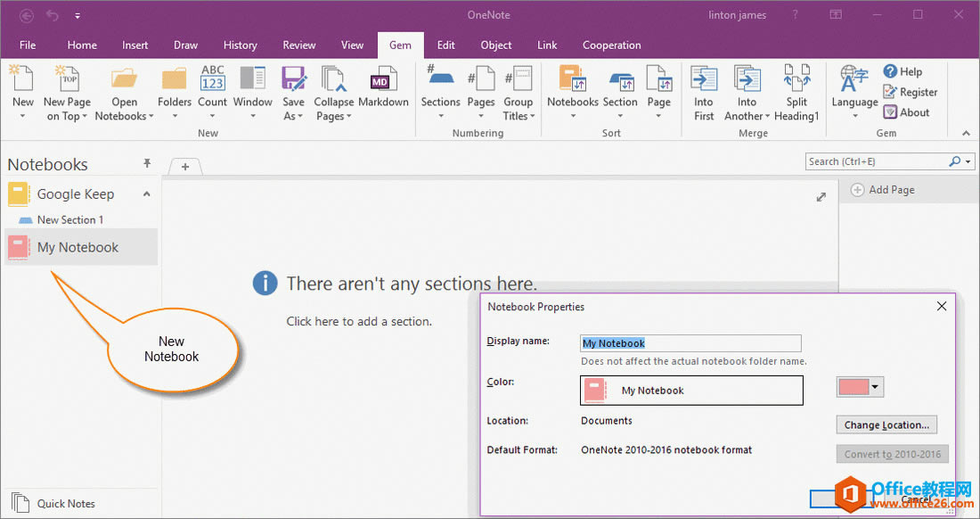Open the notebook color dropdown in Properties
Viewport: 980px width, 519px height.
pos(875,387)
